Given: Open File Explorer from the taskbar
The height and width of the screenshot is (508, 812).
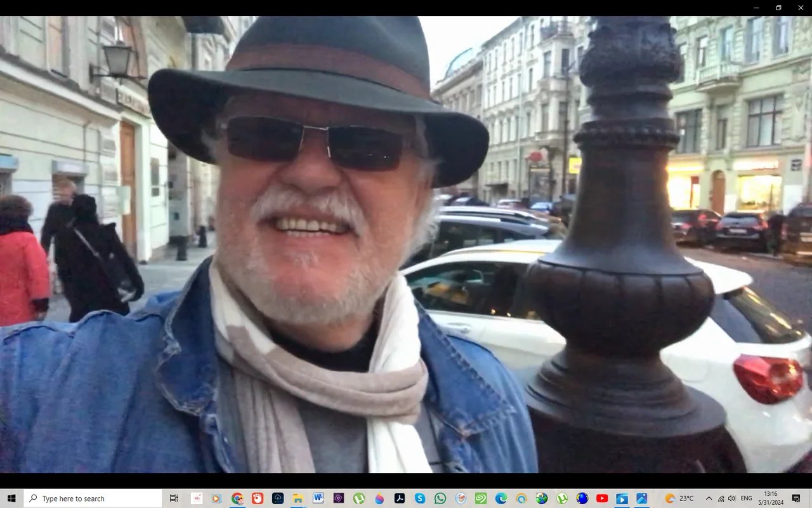Looking at the screenshot, I should point(298,498).
